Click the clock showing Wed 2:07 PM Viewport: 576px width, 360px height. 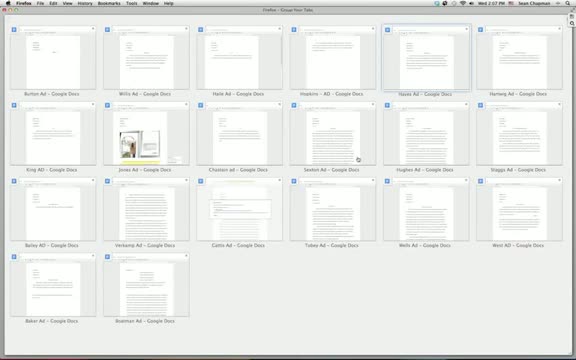[491, 3]
